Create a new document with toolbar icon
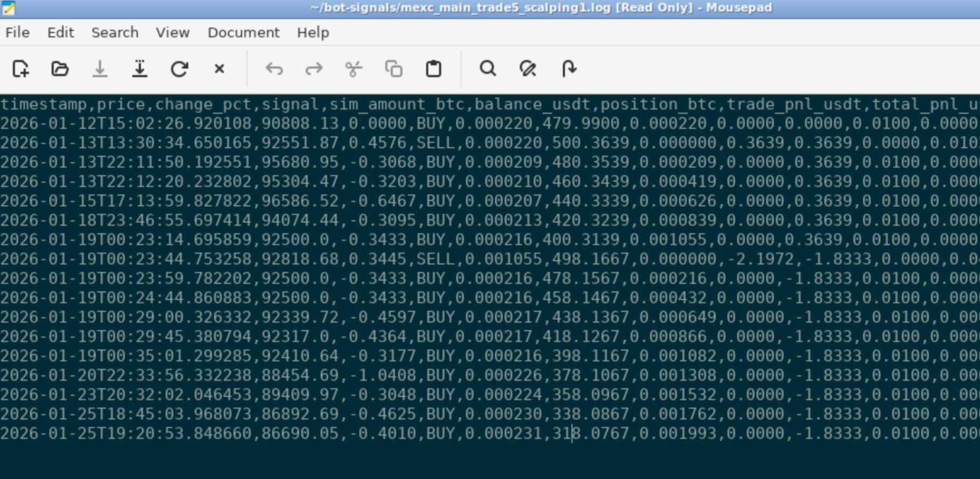 pos(20,69)
